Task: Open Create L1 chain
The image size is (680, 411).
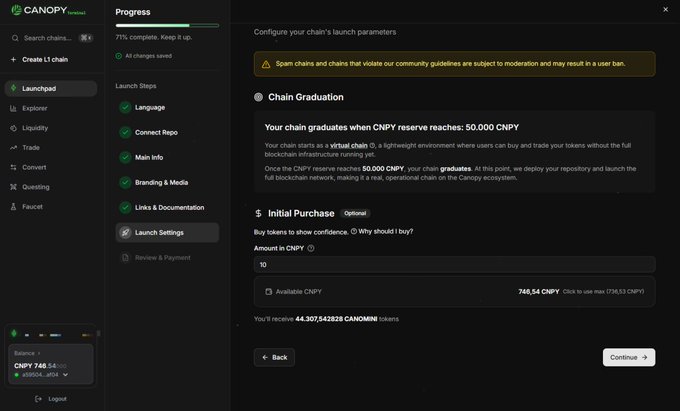Action: 45,59
